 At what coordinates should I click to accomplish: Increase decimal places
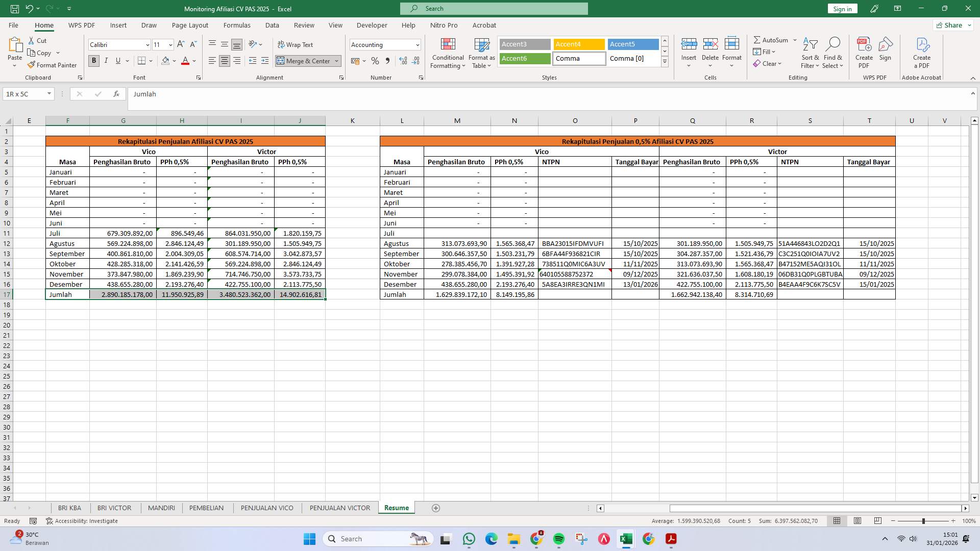tap(403, 61)
